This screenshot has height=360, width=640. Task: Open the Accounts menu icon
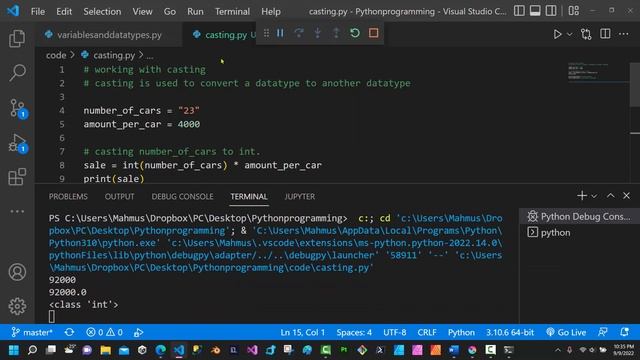pyautogui.click(x=17, y=272)
